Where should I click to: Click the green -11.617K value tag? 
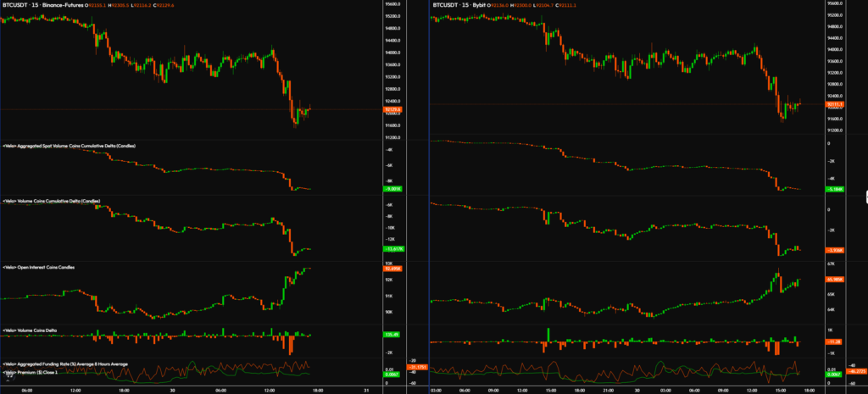coord(393,250)
